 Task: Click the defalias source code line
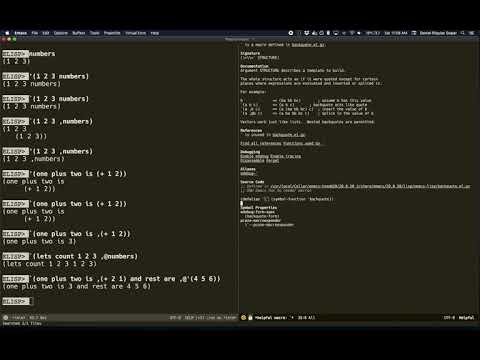coord(287,199)
